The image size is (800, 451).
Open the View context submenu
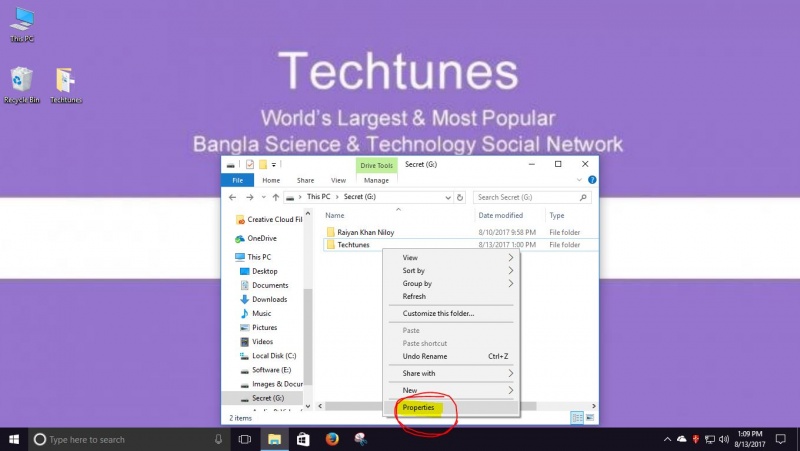pyautogui.click(x=452, y=258)
